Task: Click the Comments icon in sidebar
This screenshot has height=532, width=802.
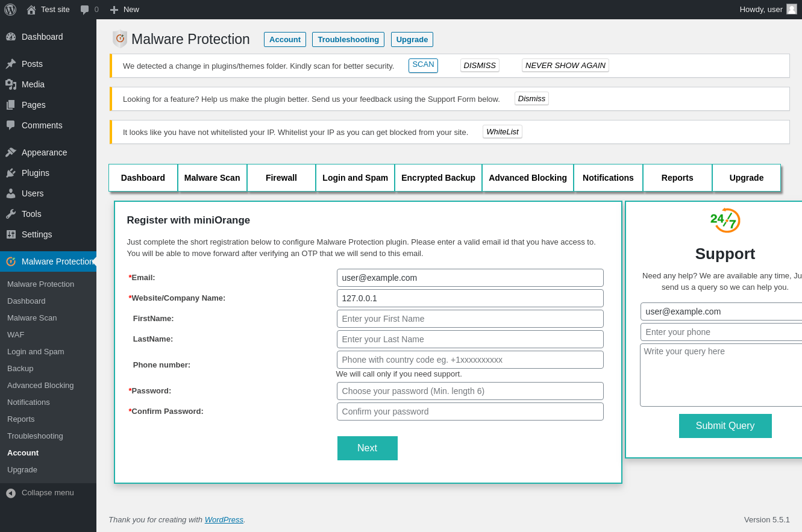Action: pyautogui.click(x=11, y=125)
